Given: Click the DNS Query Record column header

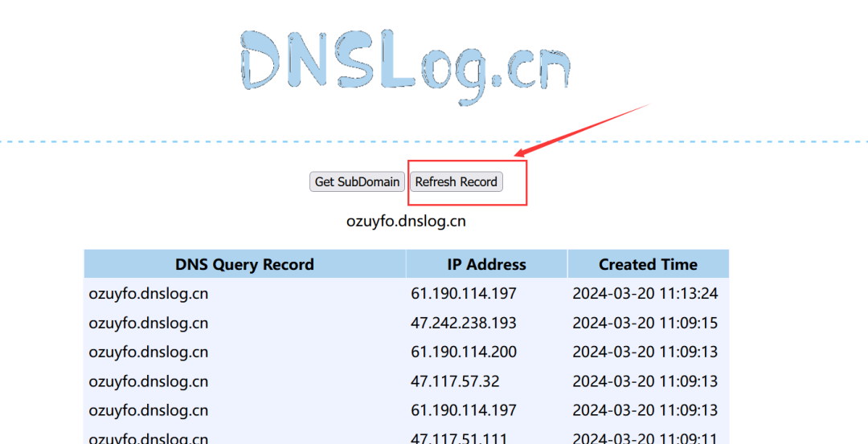Looking at the screenshot, I should [x=244, y=264].
